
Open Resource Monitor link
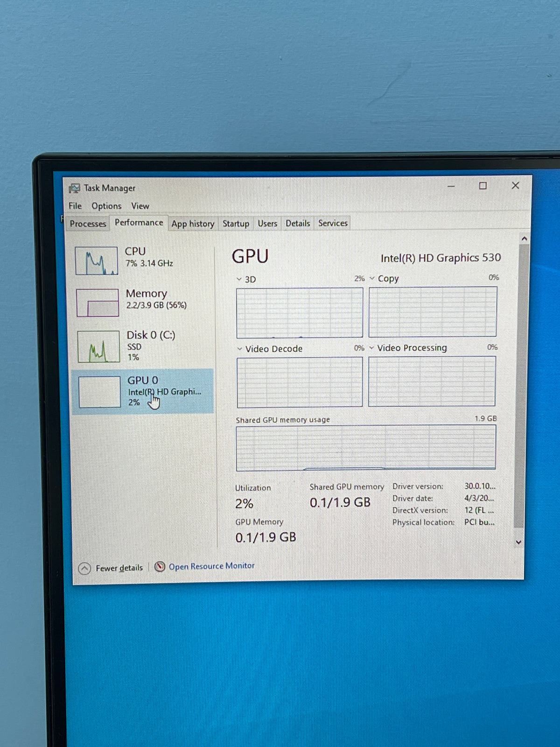coord(211,566)
